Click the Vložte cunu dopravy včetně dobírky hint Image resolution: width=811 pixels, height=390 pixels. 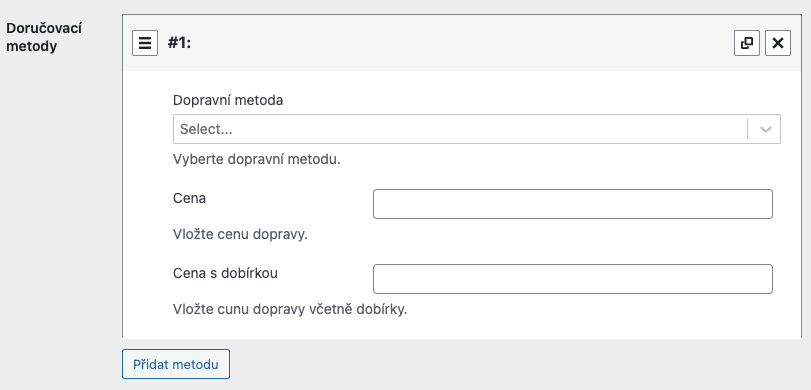click(290, 309)
